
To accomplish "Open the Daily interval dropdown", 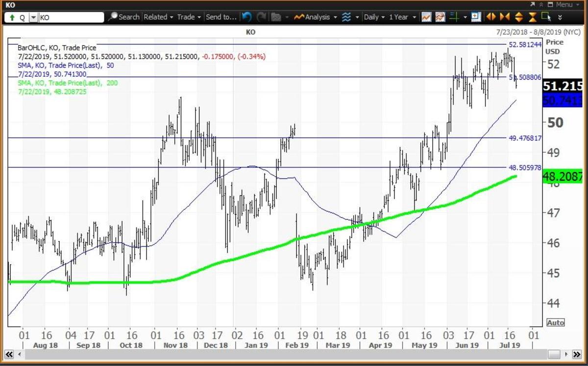I will 374,17.
